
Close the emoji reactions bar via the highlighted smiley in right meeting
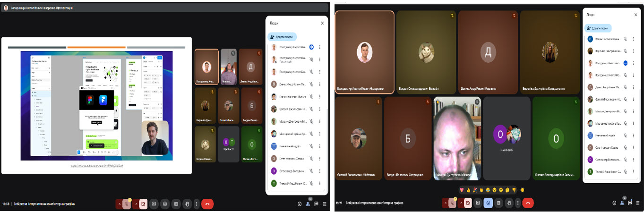pyautogui.click(x=489, y=203)
